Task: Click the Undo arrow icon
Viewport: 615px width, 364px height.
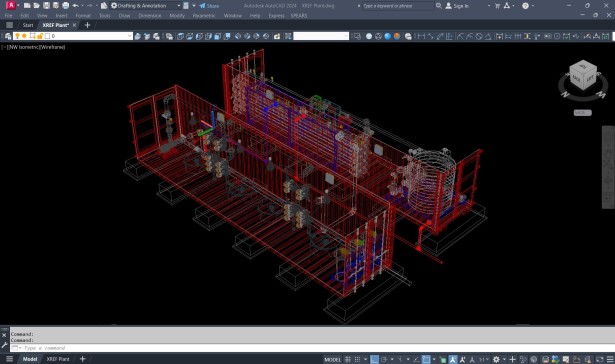Action: pos(75,5)
